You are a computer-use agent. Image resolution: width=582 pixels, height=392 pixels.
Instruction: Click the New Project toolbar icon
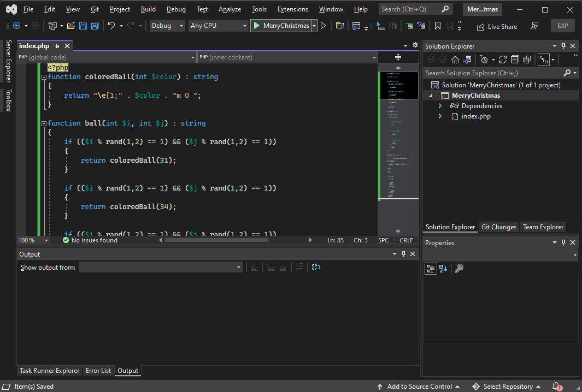(x=52, y=26)
